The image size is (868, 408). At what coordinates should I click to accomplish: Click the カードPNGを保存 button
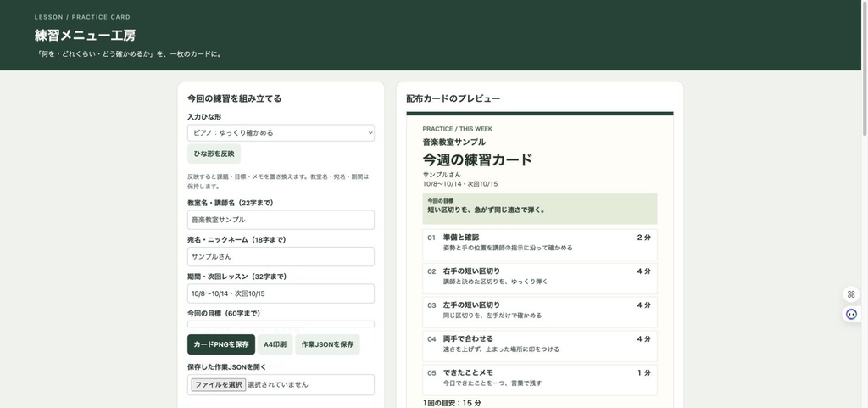[x=221, y=344]
